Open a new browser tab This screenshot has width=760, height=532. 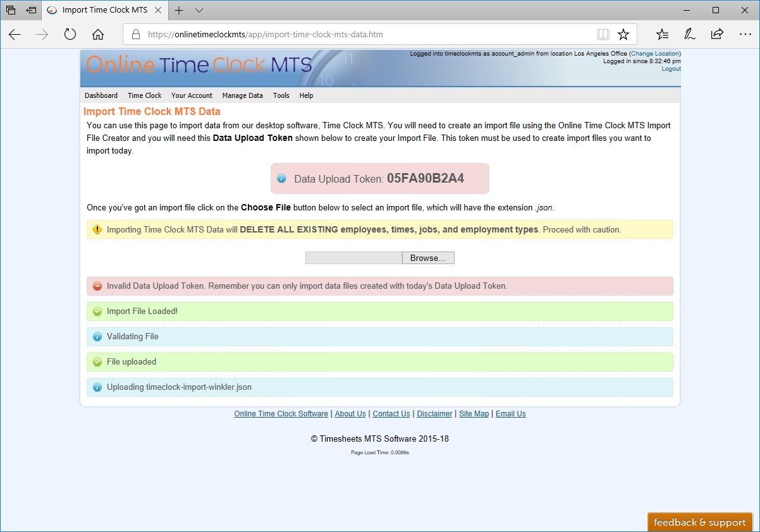(180, 10)
